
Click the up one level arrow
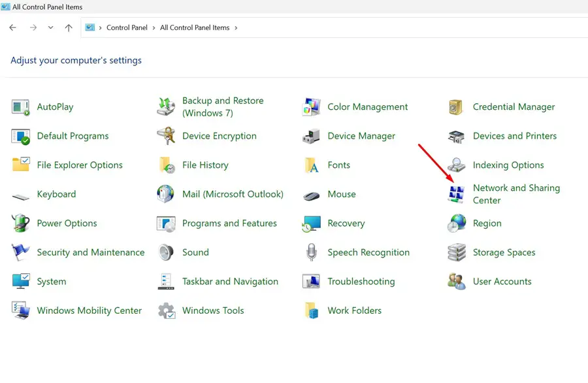[69, 27]
